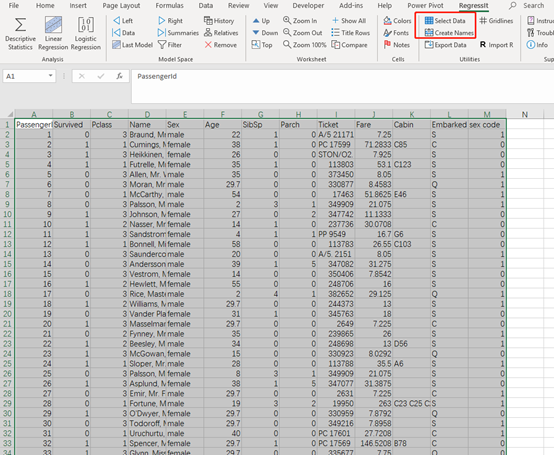Switch to the Power Pivot tab
The height and width of the screenshot is (455, 554).
point(425,6)
